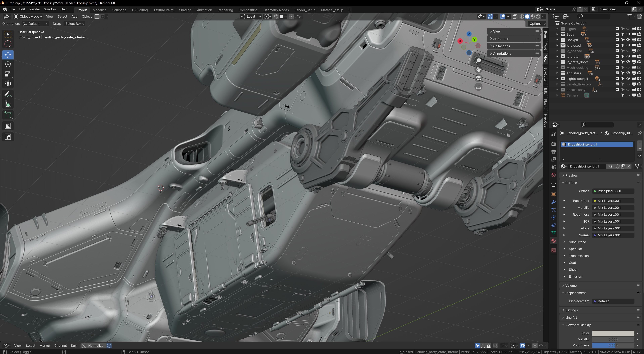Activate the Scale tool

(8, 74)
